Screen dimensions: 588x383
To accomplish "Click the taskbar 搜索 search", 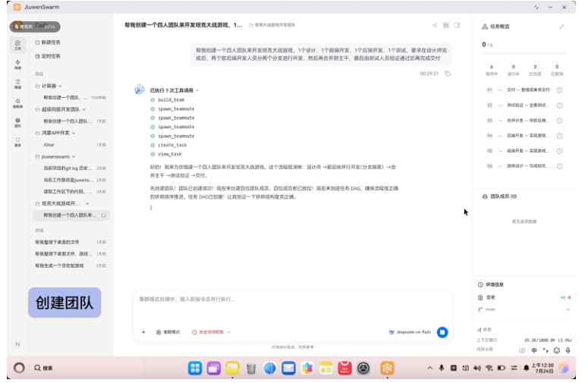I will 43,368.
